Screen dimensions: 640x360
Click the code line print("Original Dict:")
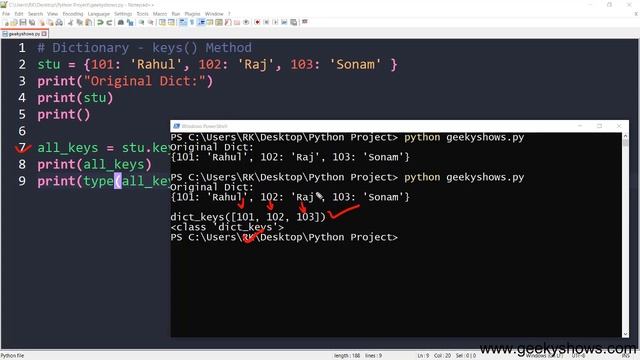[125, 81]
